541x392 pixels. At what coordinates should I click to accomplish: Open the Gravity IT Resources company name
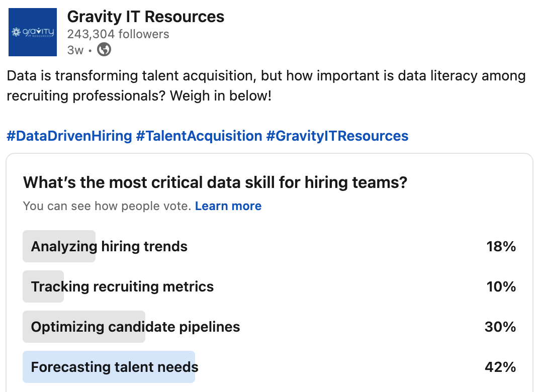click(x=146, y=17)
